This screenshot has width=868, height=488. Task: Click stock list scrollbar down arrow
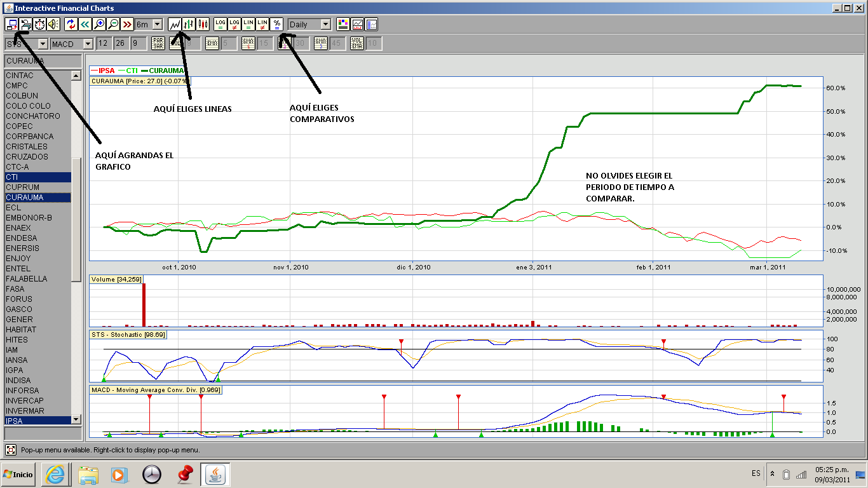tap(76, 419)
